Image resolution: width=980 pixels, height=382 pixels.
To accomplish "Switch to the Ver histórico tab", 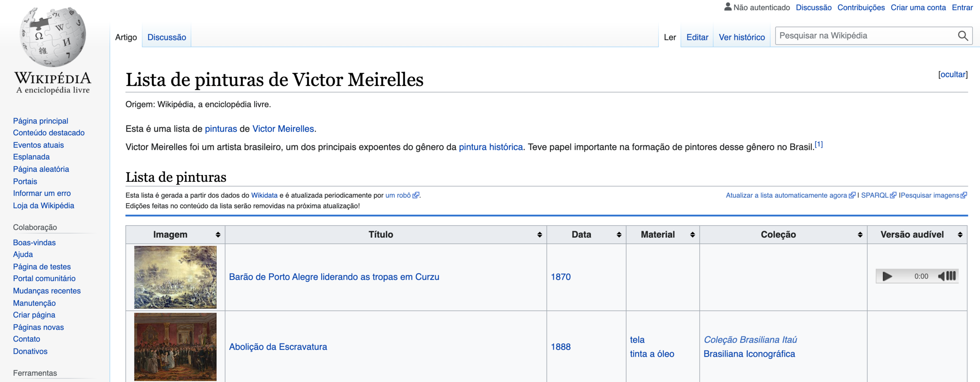I will (x=742, y=37).
